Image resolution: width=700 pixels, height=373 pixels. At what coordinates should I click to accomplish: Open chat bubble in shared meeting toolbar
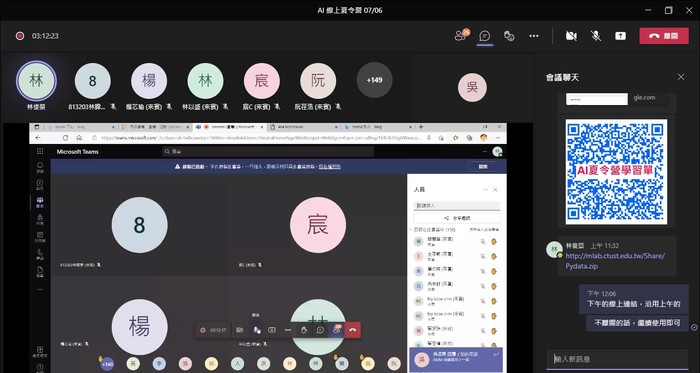(320, 330)
